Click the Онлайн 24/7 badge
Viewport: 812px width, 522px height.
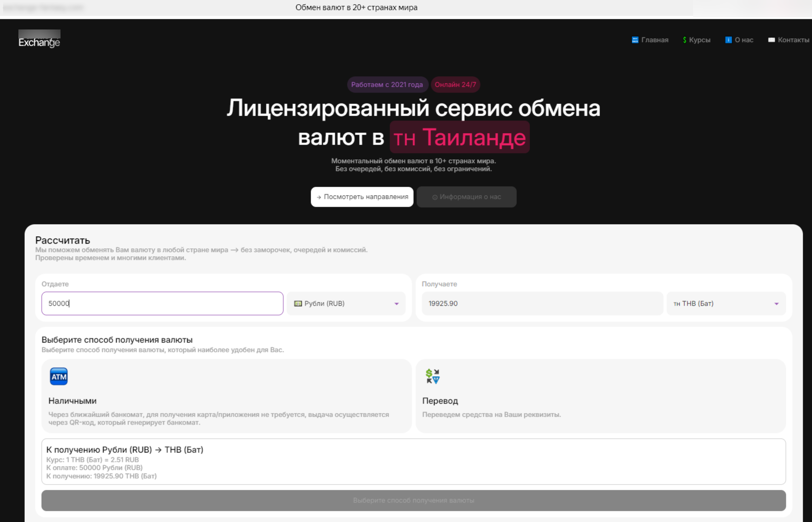(x=455, y=85)
